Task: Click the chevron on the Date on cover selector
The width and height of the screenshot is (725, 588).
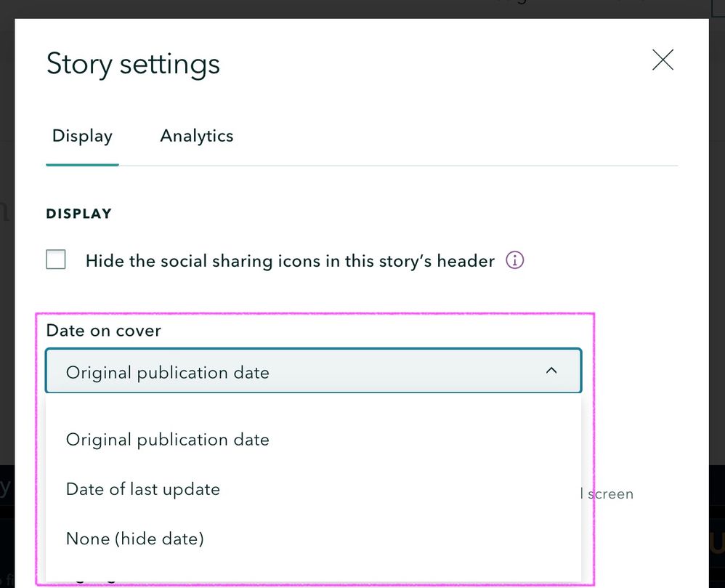Action: [x=551, y=370]
